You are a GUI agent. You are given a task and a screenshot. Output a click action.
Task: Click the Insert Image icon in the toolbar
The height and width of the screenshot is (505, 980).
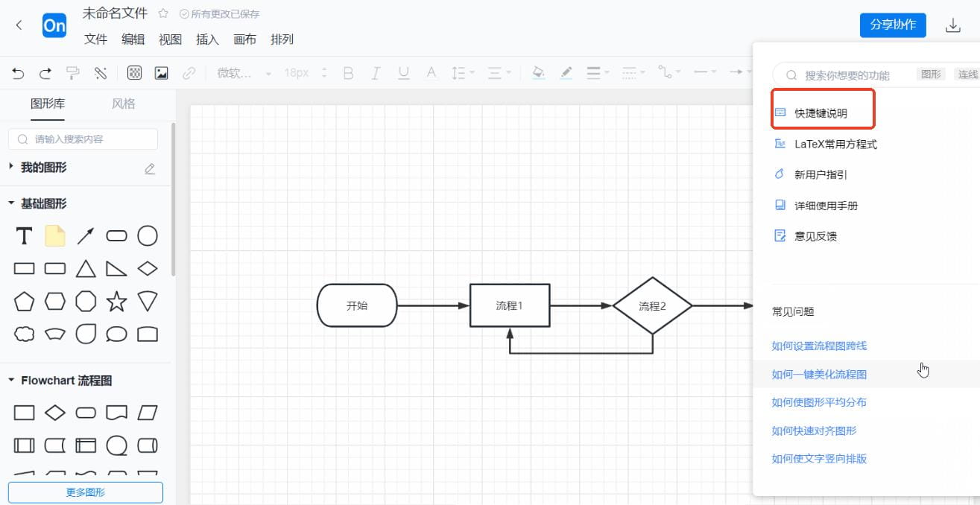coord(161,73)
